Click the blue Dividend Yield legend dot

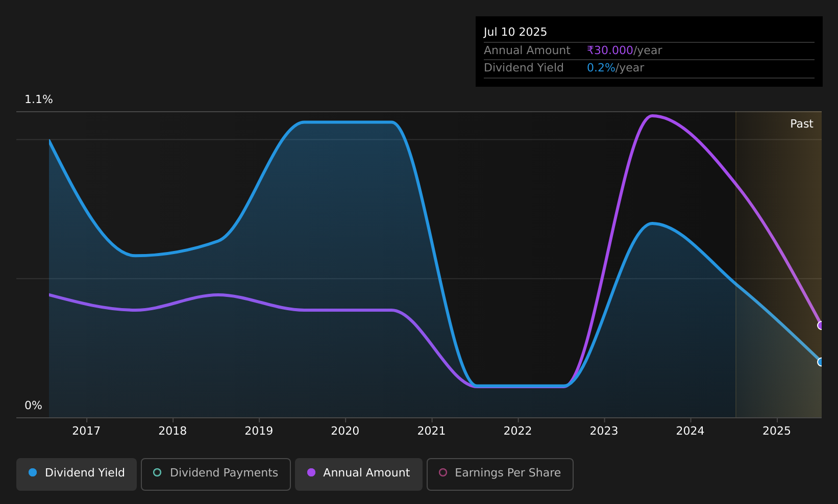tap(33, 472)
